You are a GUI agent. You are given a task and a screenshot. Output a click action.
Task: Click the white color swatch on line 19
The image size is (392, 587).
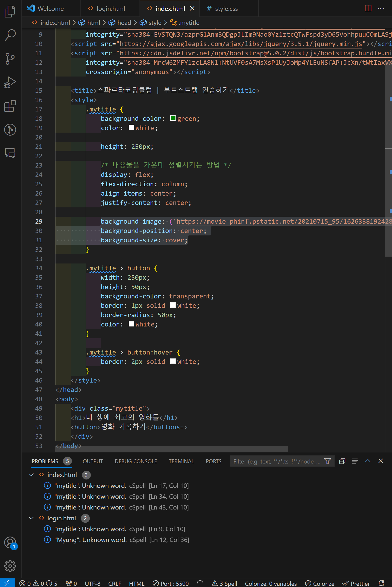tap(131, 127)
